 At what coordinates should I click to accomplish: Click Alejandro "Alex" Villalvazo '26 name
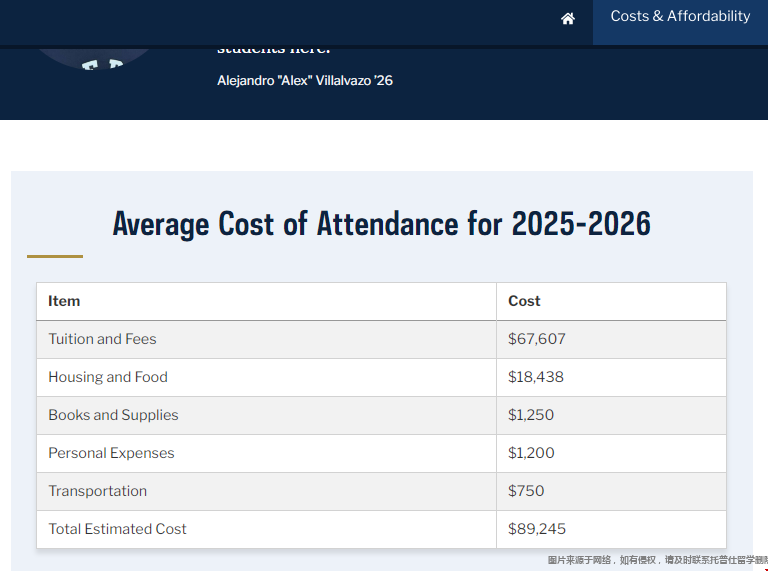(x=305, y=80)
